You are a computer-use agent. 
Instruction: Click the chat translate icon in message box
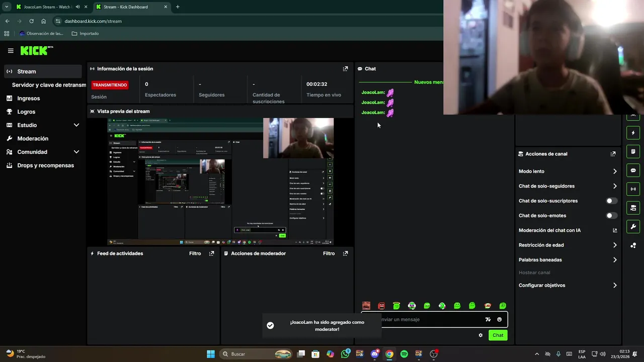[x=488, y=319]
